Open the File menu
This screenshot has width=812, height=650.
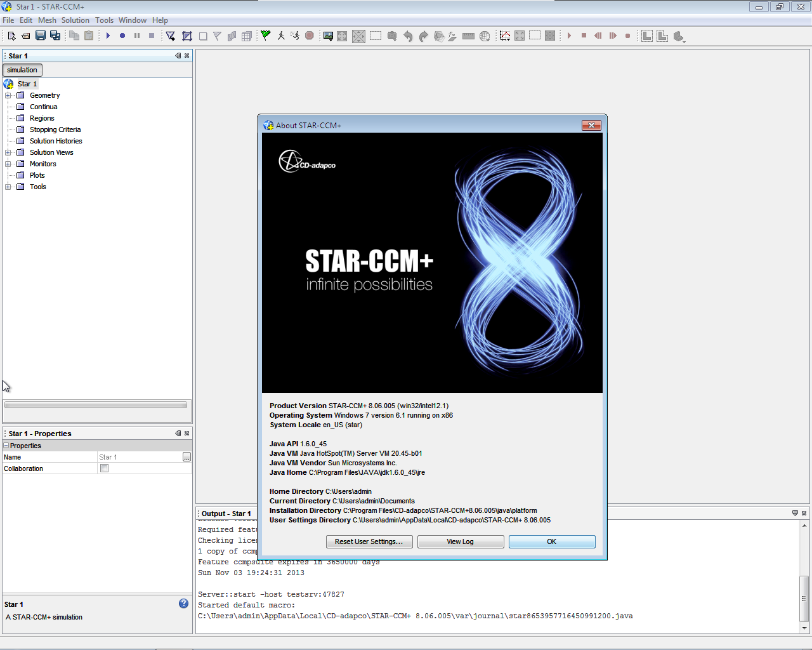click(8, 20)
